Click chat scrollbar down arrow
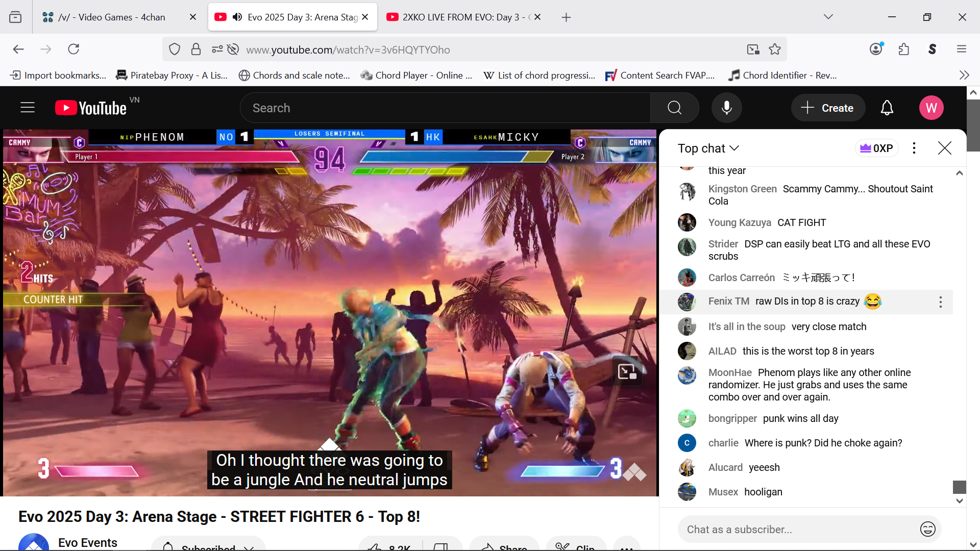The width and height of the screenshot is (980, 551). tap(960, 500)
